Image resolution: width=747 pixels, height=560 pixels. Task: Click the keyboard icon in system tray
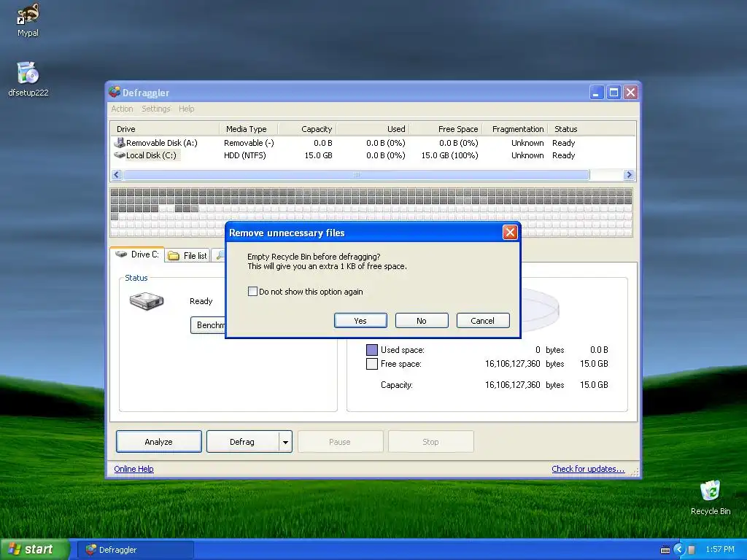665,550
